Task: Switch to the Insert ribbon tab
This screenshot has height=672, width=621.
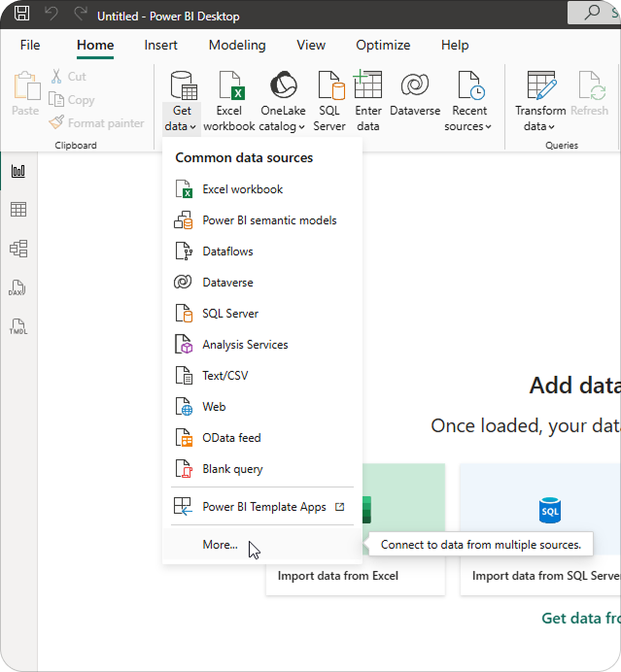Action: click(x=160, y=45)
